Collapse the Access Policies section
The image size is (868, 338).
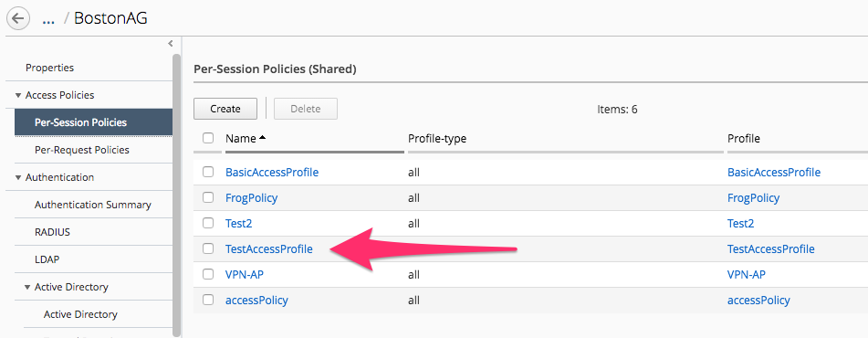point(17,95)
